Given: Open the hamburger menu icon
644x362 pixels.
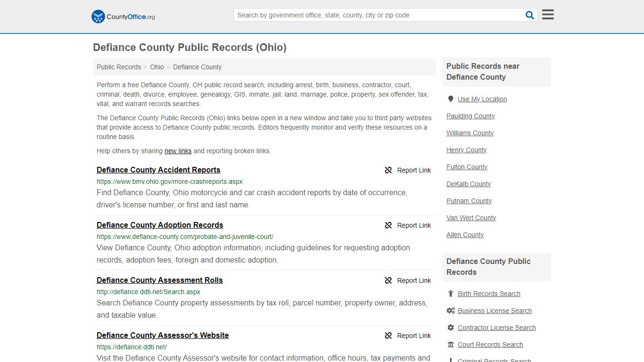Looking at the screenshot, I should 548,15.
